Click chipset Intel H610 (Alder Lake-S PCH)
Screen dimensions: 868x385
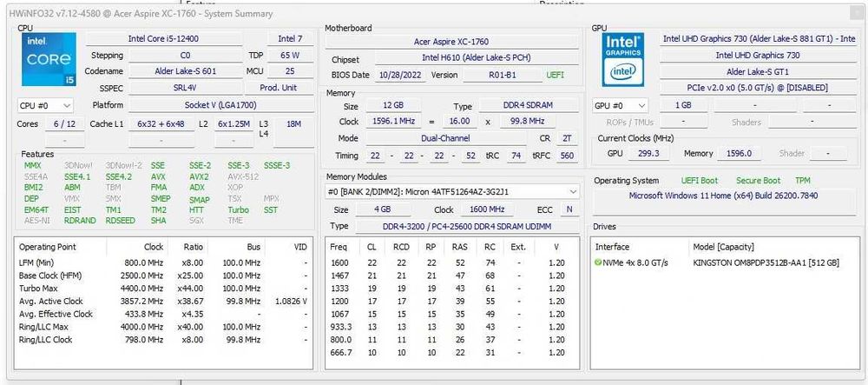point(477,58)
